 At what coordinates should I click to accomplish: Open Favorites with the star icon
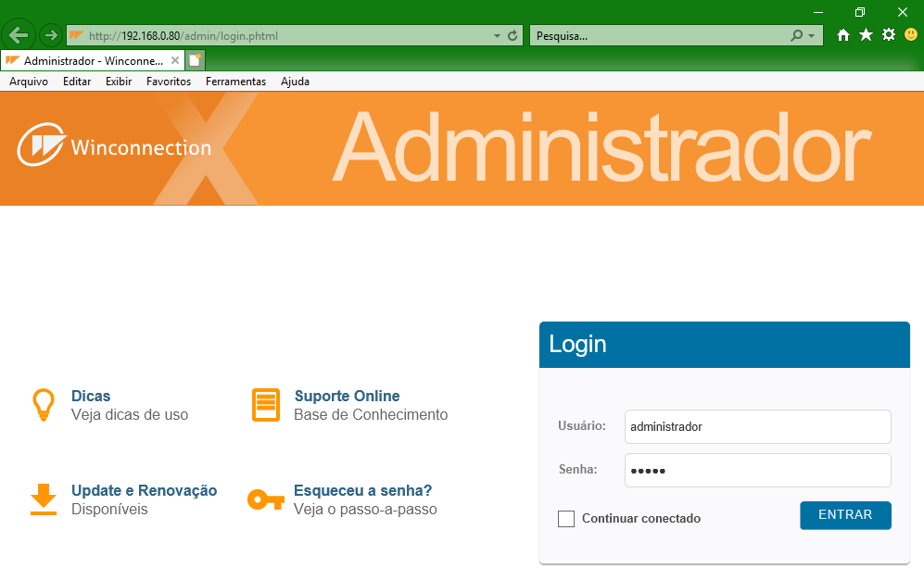pos(866,35)
